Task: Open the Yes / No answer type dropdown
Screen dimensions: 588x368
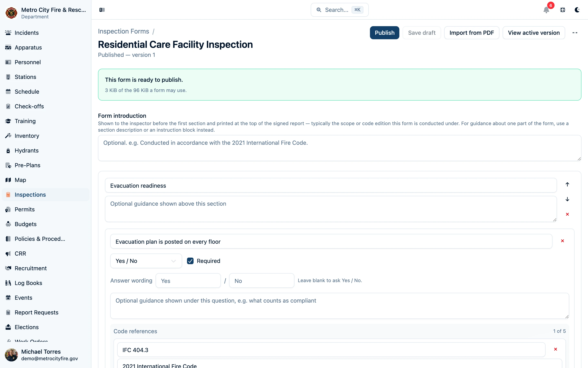Action: (x=146, y=261)
